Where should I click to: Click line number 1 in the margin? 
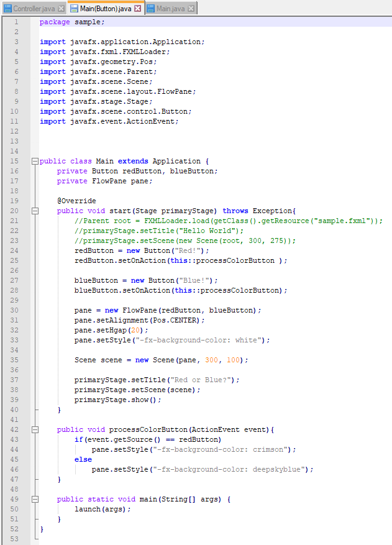pyautogui.click(x=16, y=22)
